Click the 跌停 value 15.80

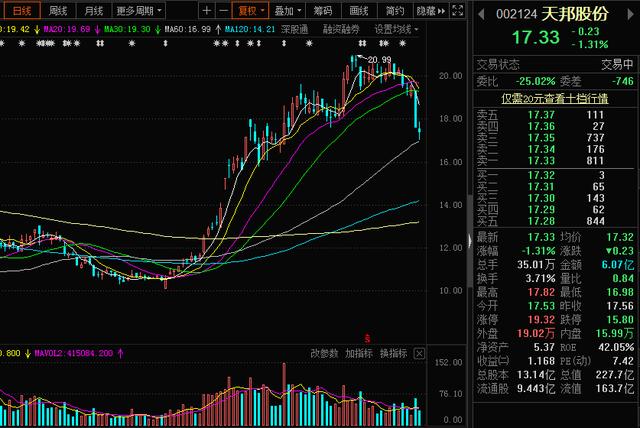pyautogui.click(x=620, y=319)
